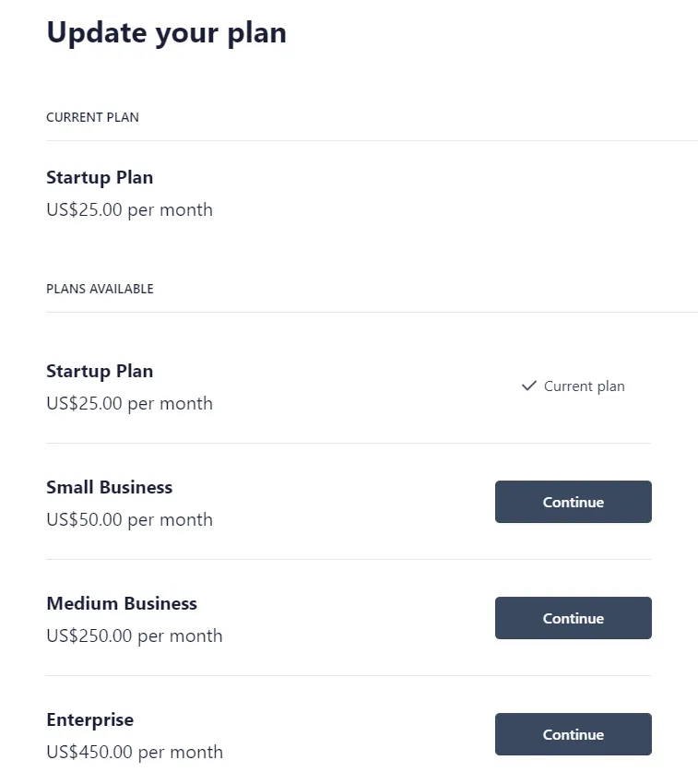Click the Continue button for Enterprise plan
The height and width of the screenshot is (784, 698).
[573, 734]
